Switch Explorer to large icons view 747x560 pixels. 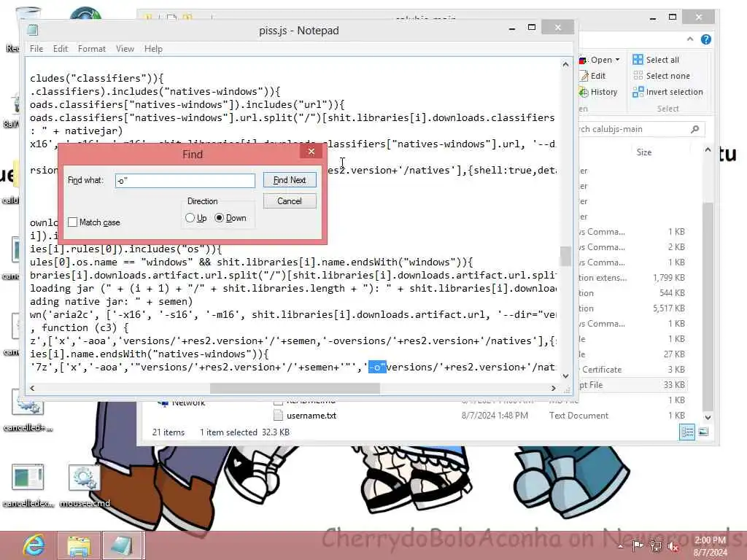703,432
